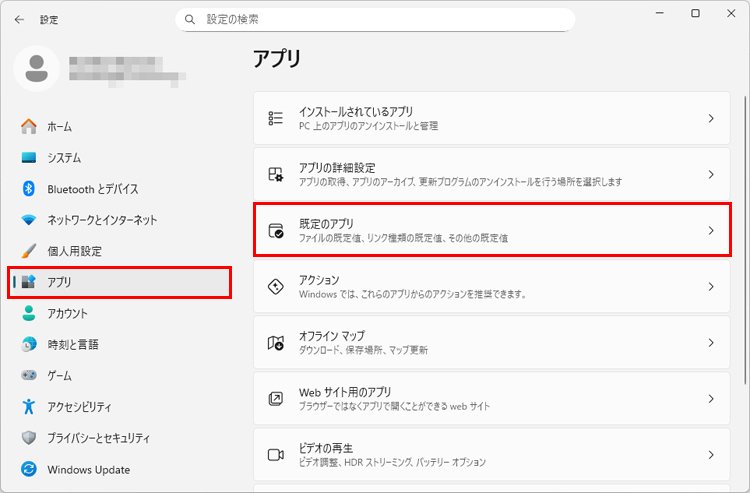Open アクセシビリティ settings
This screenshot has width=750, height=493.
click(x=120, y=406)
